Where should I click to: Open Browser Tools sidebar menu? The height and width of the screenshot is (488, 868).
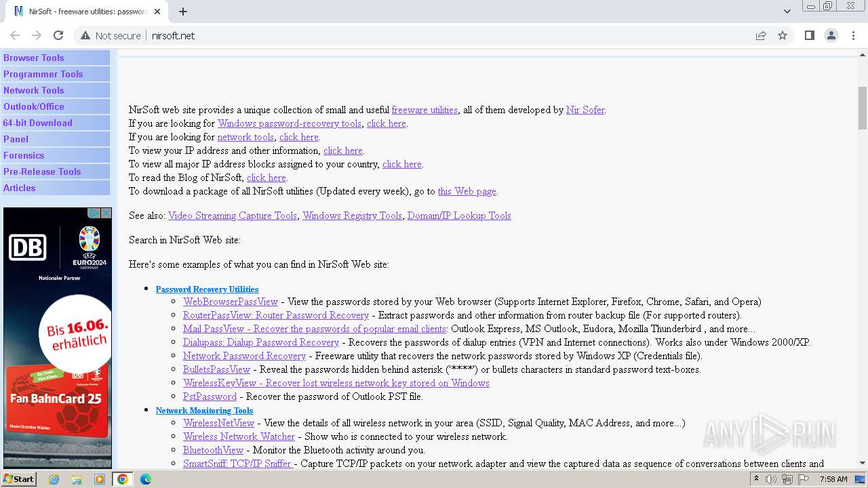(56, 58)
